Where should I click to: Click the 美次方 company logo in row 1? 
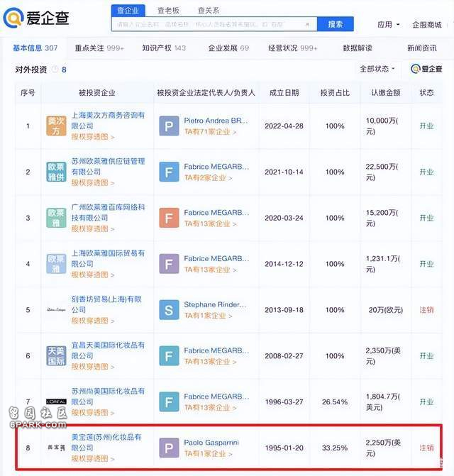point(56,126)
